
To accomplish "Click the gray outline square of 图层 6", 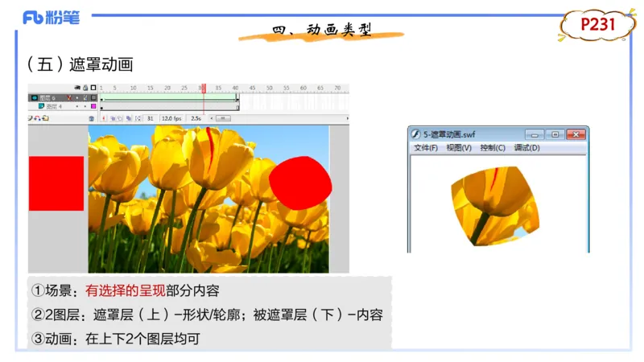I will click(93, 97).
